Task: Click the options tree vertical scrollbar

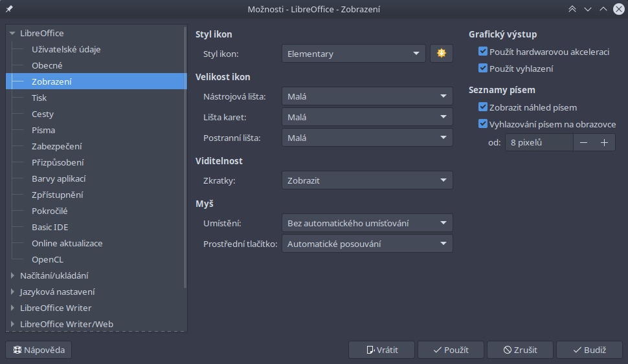Action: click(185, 157)
